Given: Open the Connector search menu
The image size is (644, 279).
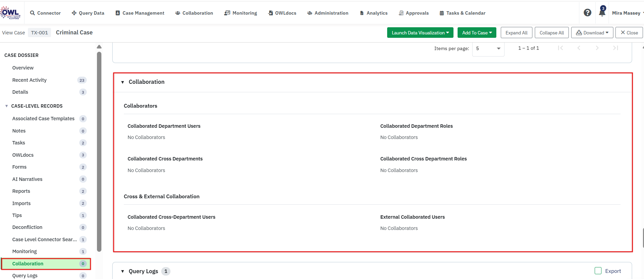Looking at the screenshot, I should click(x=45, y=13).
